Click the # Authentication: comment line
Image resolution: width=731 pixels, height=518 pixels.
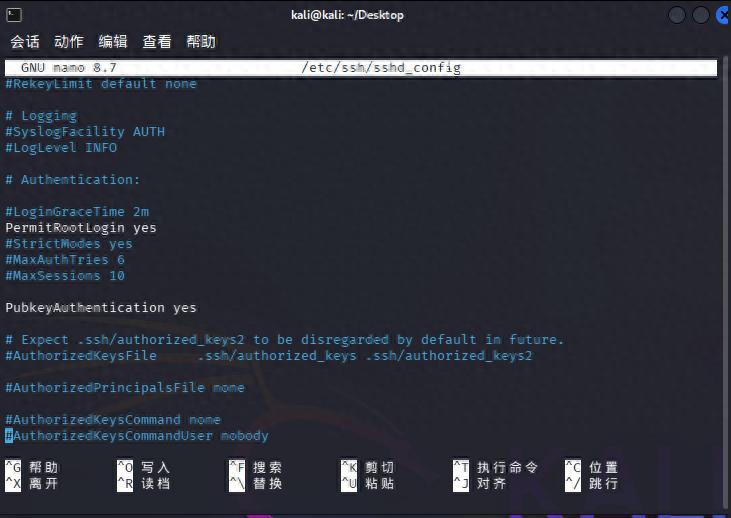click(x=73, y=180)
